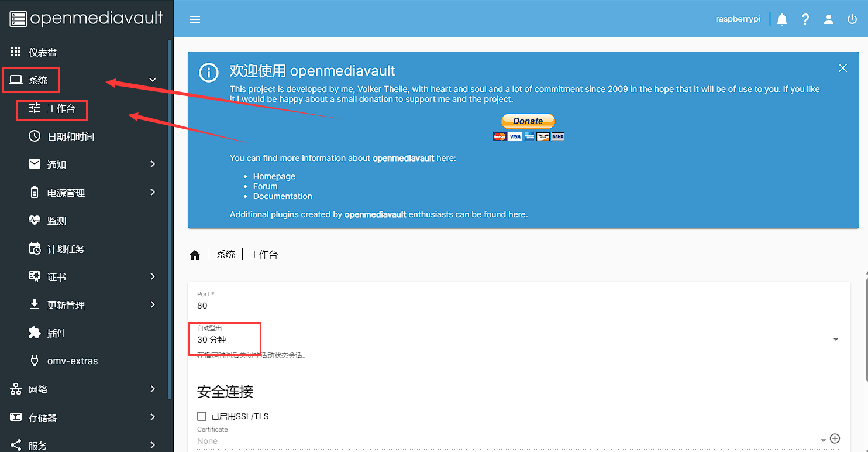Open the help question mark
The height and width of the screenshot is (452, 868).
[805, 19]
